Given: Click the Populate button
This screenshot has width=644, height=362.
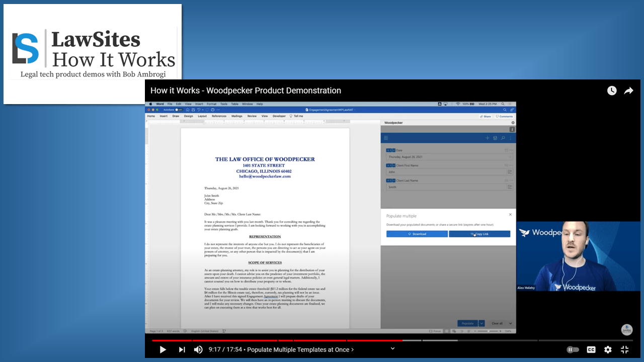Looking at the screenshot, I should 467,323.
